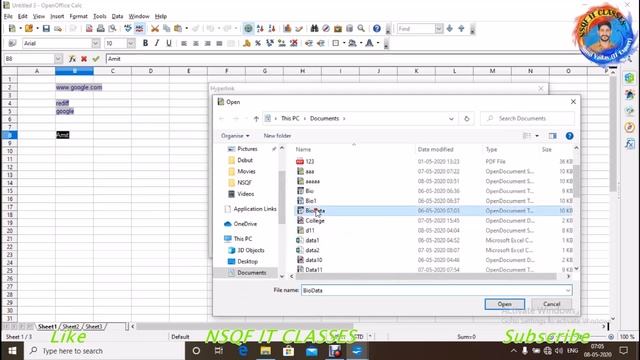Open the font size dropdown
The image size is (640, 360).
coord(131,43)
